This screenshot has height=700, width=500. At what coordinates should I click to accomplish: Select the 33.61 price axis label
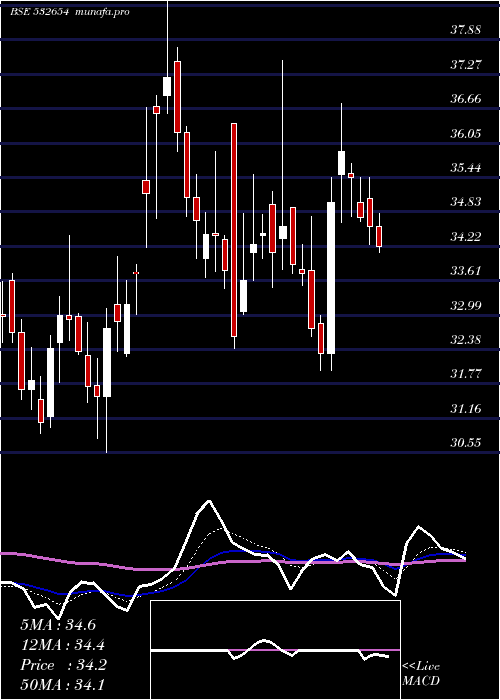pyautogui.click(x=466, y=271)
